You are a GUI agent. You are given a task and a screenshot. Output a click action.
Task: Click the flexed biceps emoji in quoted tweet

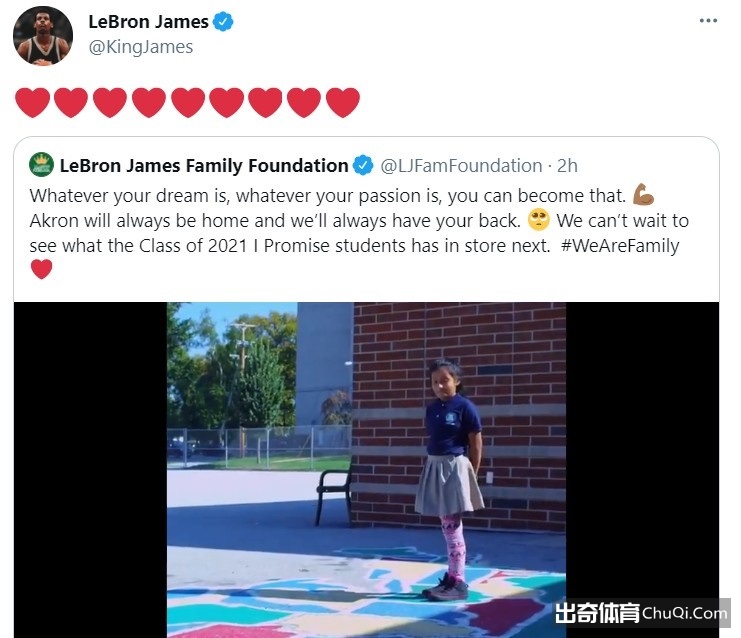pyautogui.click(x=643, y=194)
